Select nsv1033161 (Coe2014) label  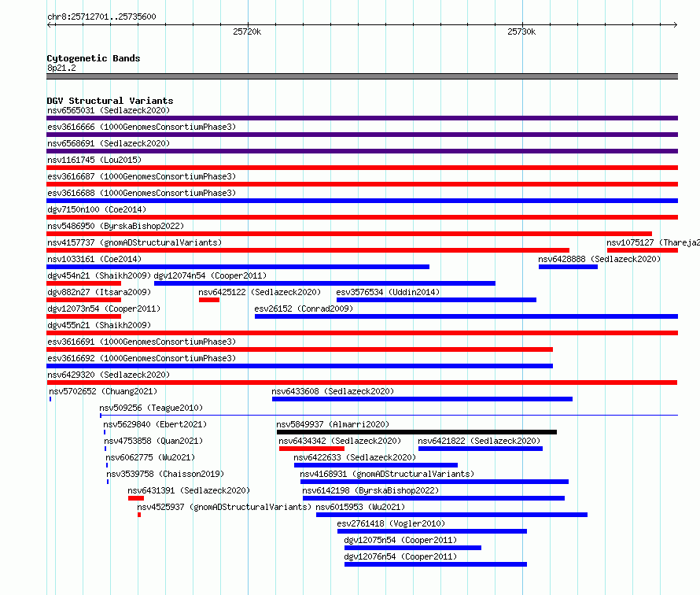coord(94,259)
